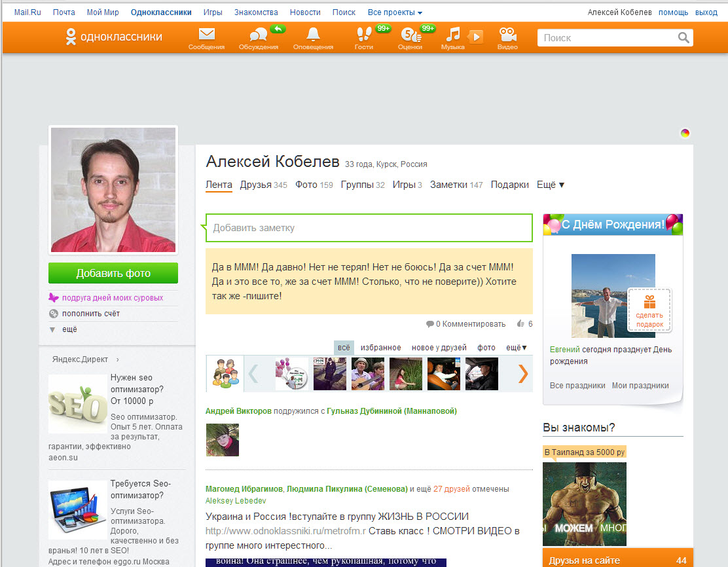Screen dimensions: 728x567
Task: Open the metrofm odnoklassniki URL link
Action: [285, 531]
